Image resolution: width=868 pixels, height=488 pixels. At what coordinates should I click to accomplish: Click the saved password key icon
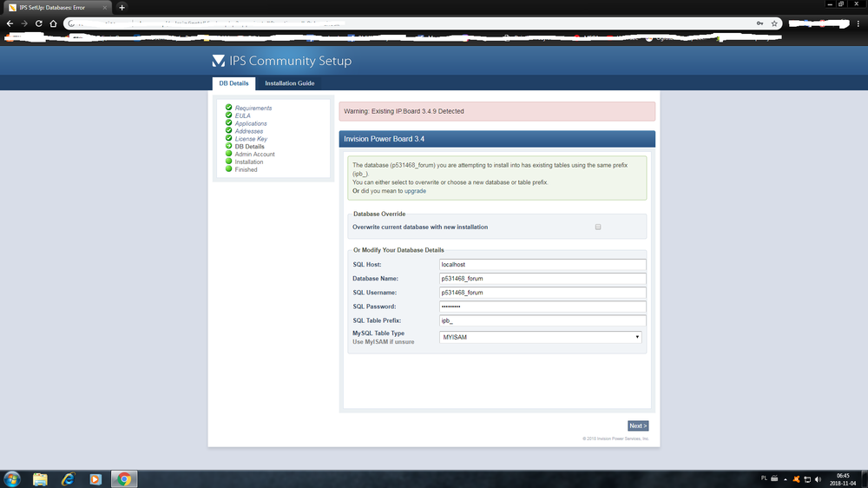(x=760, y=23)
